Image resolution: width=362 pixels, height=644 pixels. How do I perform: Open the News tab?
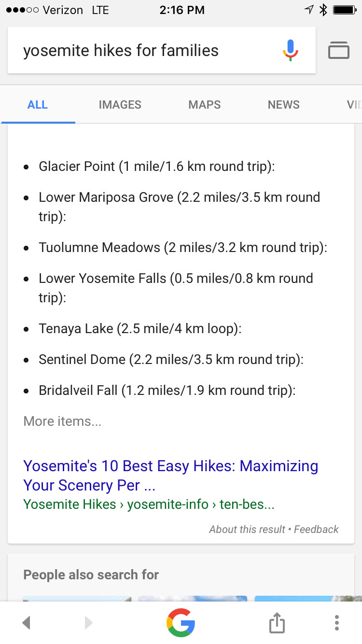tap(284, 105)
